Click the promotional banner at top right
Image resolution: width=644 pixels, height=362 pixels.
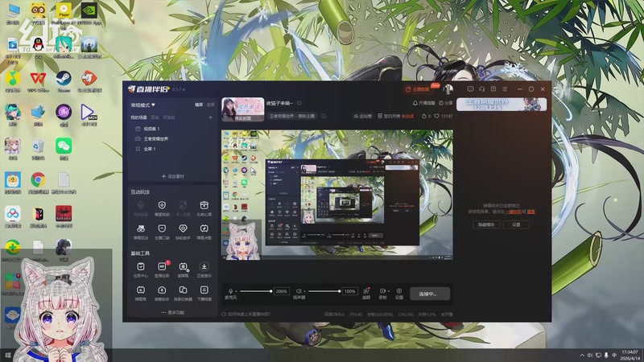click(502, 105)
